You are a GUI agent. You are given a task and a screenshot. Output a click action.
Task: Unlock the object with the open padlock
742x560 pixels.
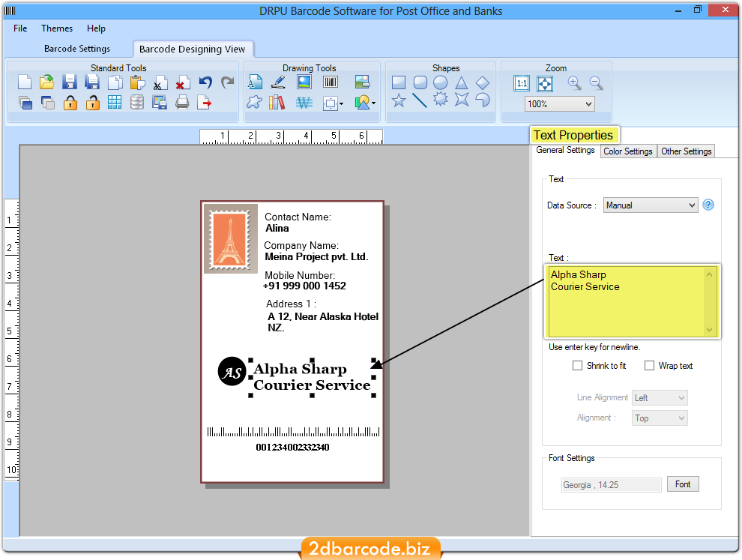point(93,102)
